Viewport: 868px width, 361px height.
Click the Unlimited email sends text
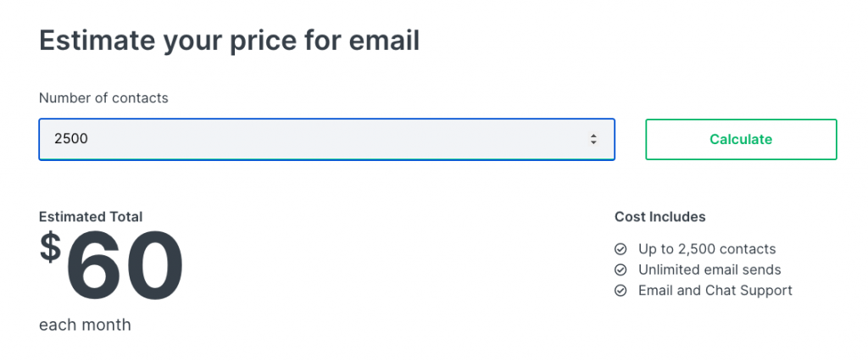point(709,269)
